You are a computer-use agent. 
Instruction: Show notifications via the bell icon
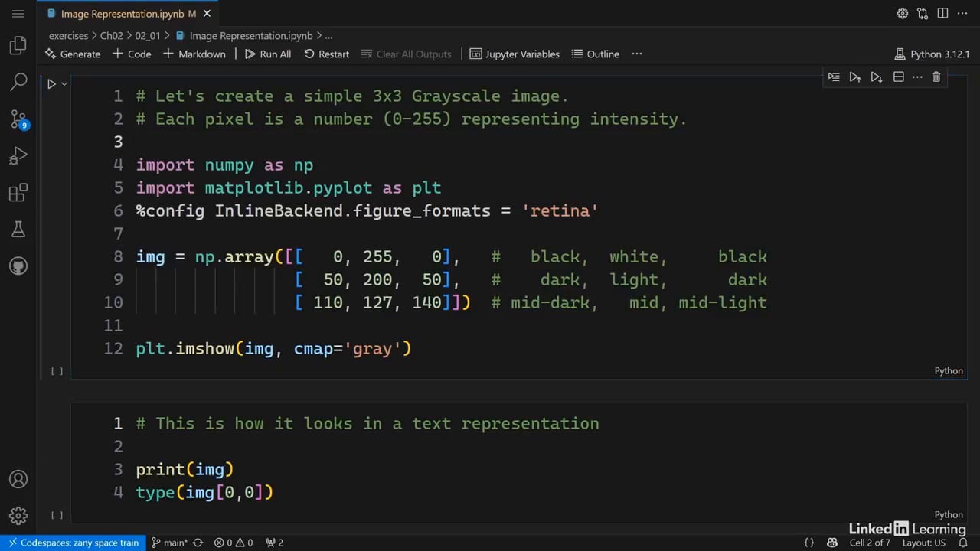coord(963,543)
